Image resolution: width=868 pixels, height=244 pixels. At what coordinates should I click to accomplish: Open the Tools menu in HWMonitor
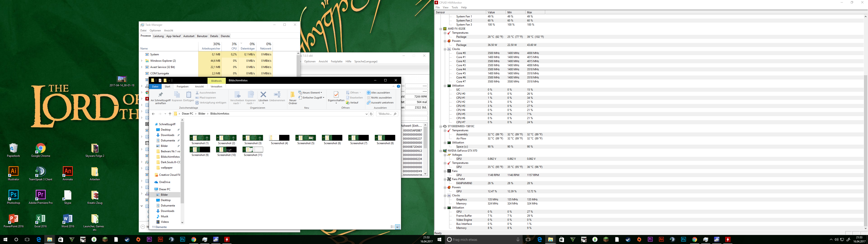click(455, 7)
